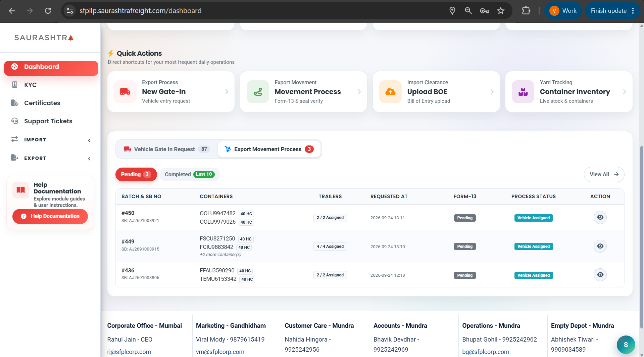Click the Movement Process route icon
This screenshot has height=357, width=644.
click(258, 92)
